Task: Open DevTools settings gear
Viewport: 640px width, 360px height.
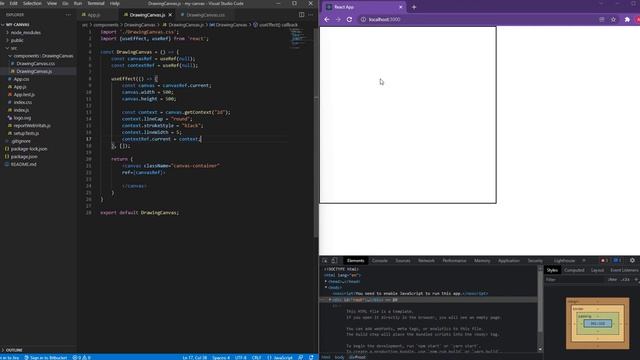Action: 632,260
